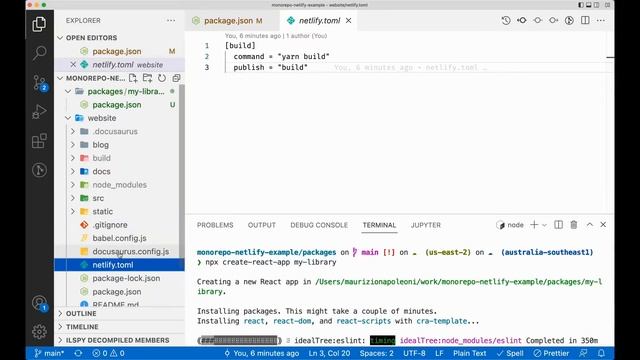This screenshot has width=640, height=360.
Task: Collapse the Open Editors section
Action: point(60,38)
